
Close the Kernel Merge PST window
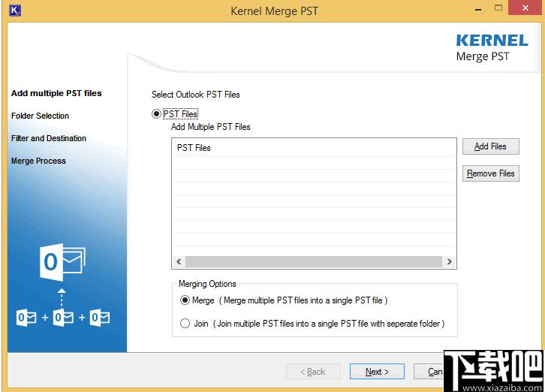point(525,8)
